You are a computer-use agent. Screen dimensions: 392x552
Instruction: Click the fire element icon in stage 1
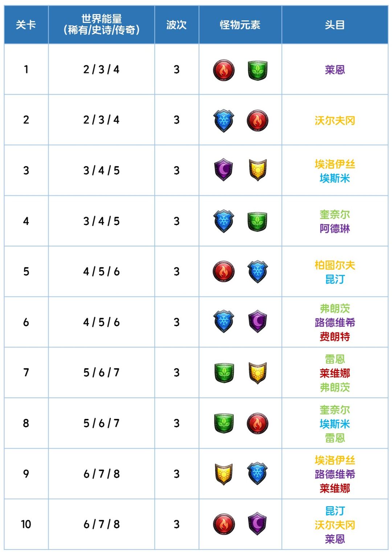pos(224,70)
